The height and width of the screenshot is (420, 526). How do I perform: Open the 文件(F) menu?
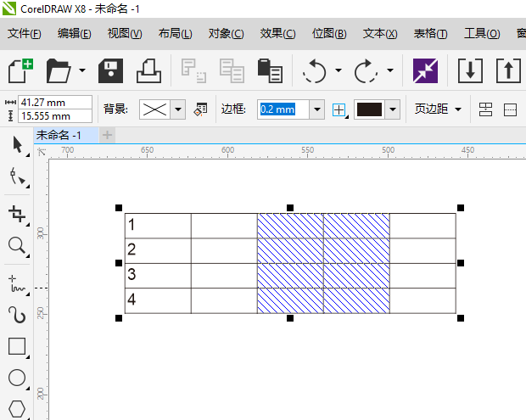coord(24,34)
